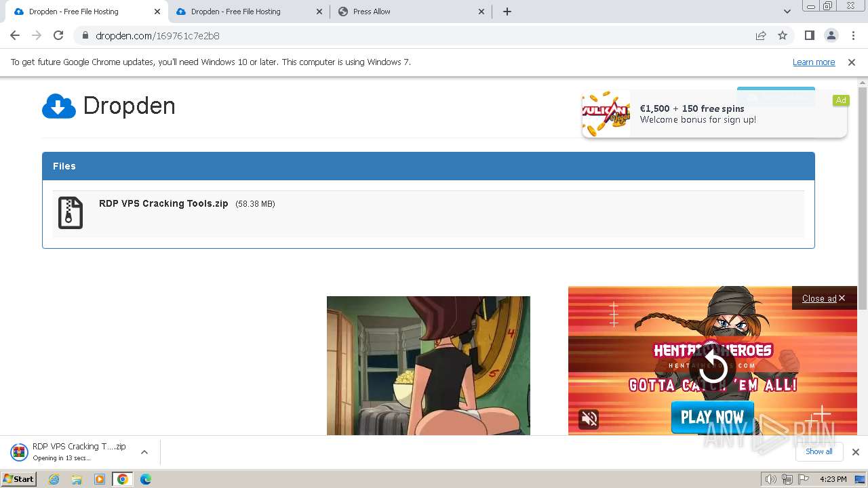Click the taskbar clock 4:23 PM
868x488 pixels.
(x=833, y=479)
